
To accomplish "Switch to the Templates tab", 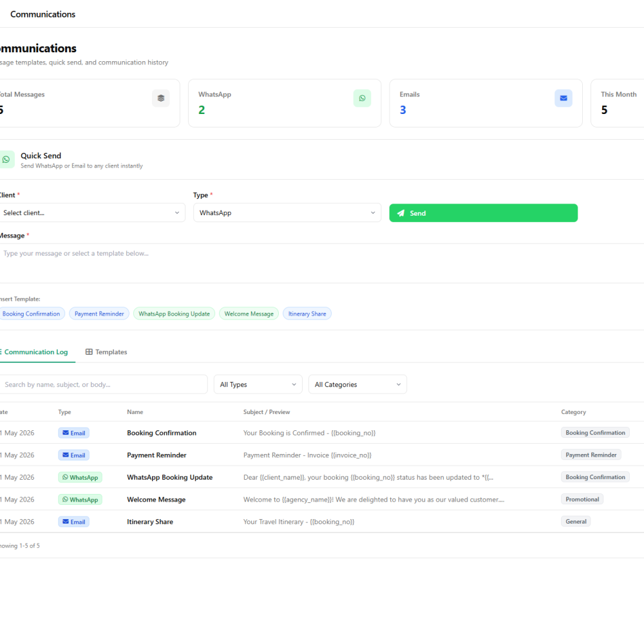I will coord(106,352).
